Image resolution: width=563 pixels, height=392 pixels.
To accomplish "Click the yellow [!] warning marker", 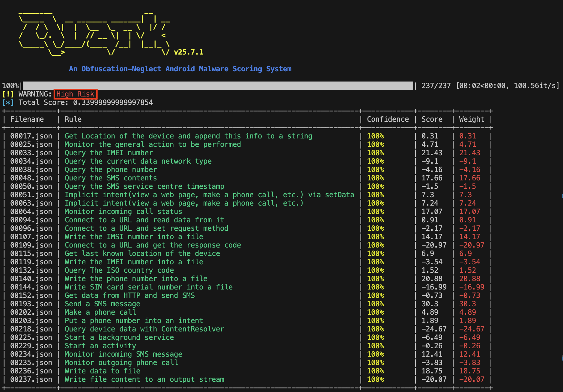I will [x=8, y=94].
